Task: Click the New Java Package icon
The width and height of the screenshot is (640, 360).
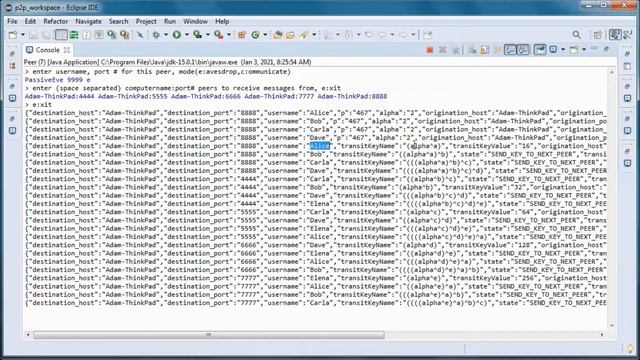Action: click(x=242, y=35)
